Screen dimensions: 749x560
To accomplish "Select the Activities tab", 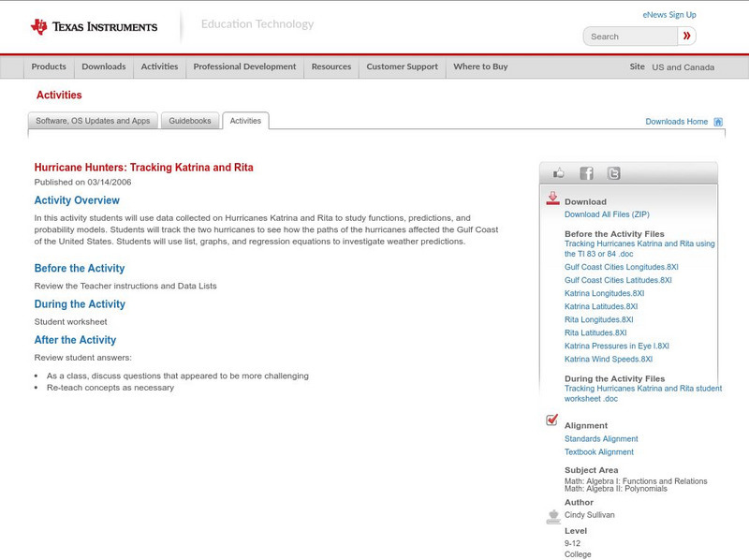I will click(245, 121).
